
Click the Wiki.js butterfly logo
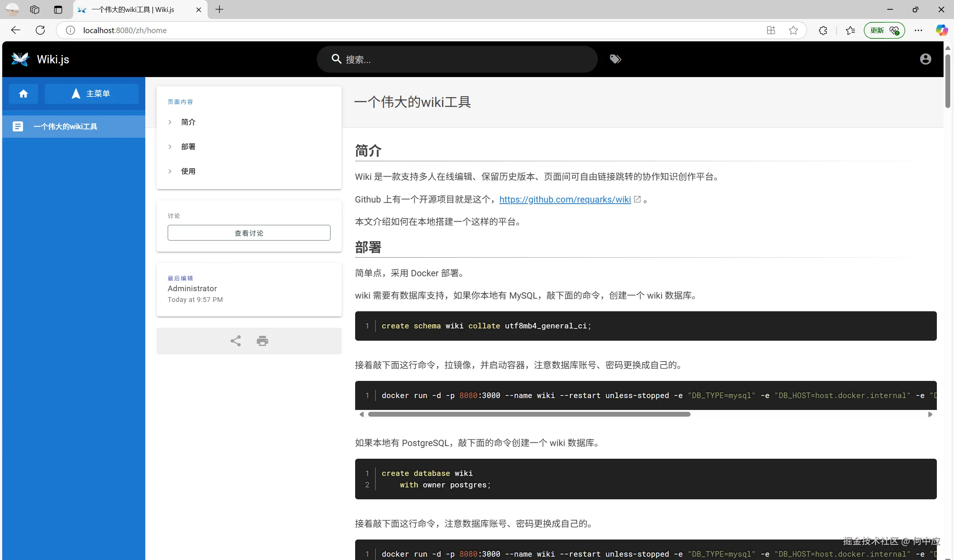(x=20, y=59)
